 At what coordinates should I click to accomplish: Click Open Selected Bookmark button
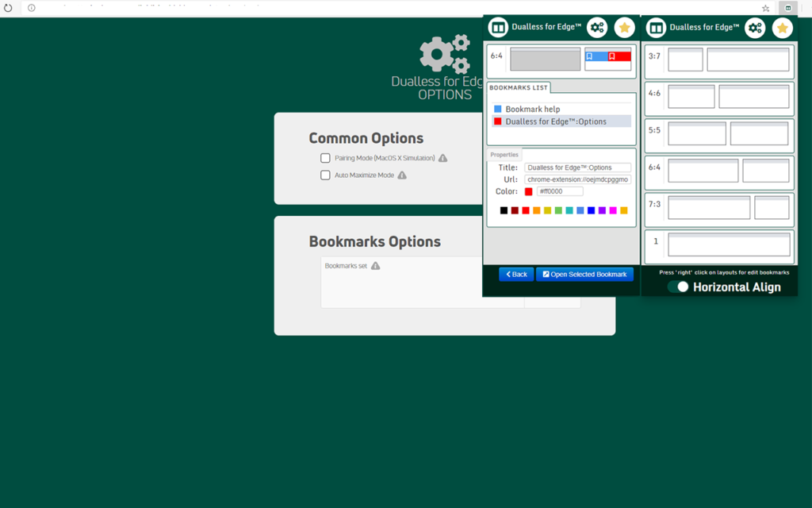584,274
